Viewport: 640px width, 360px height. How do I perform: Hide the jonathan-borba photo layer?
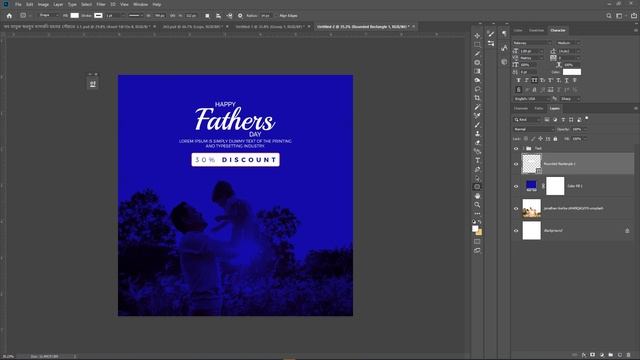click(516, 209)
